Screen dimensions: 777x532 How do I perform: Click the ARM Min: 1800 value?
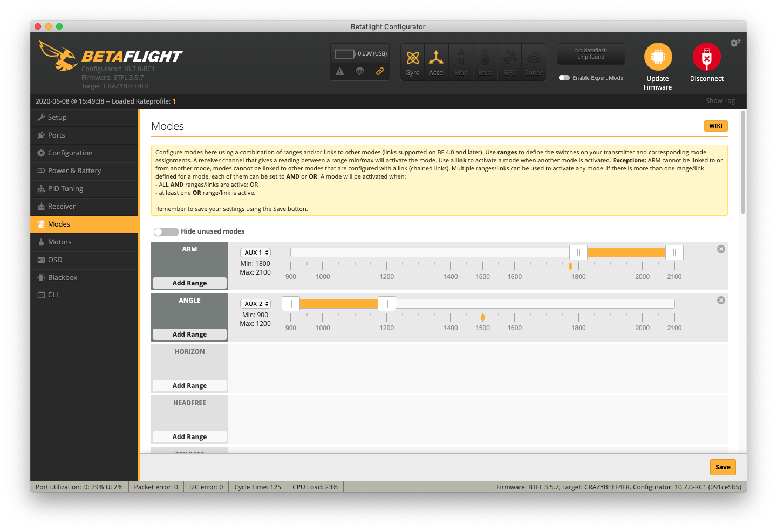(x=255, y=264)
